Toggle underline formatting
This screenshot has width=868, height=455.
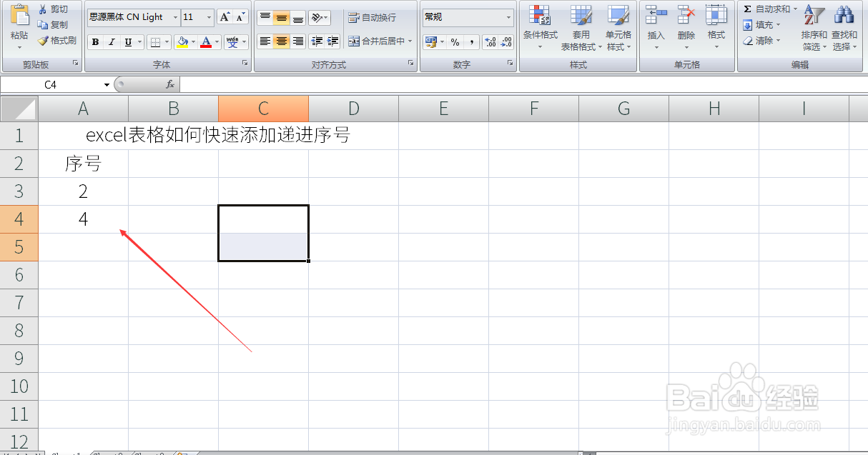click(128, 42)
